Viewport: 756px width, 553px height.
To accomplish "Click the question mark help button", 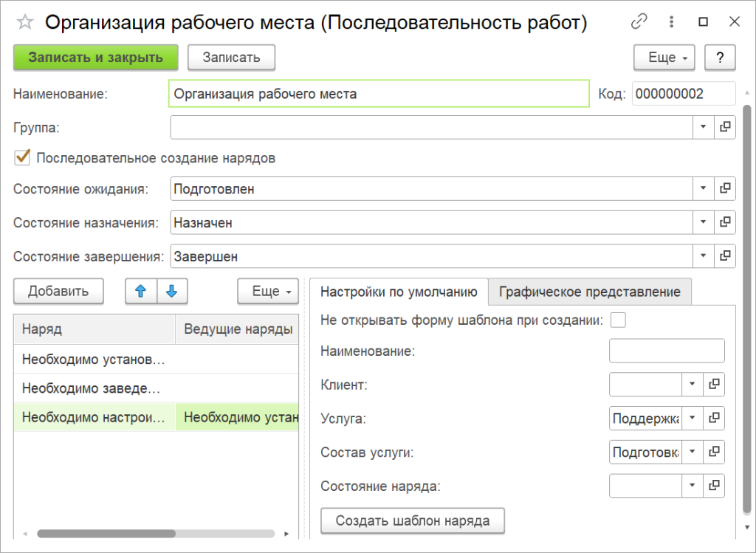I will click(x=720, y=58).
